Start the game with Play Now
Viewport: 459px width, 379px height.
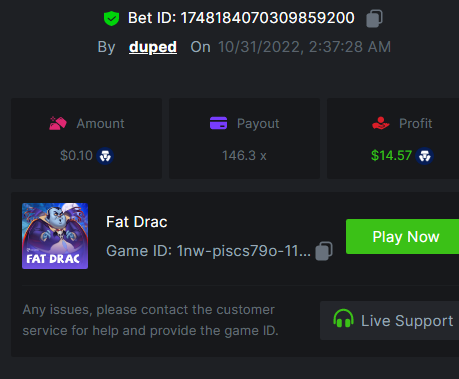tap(402, 237)
